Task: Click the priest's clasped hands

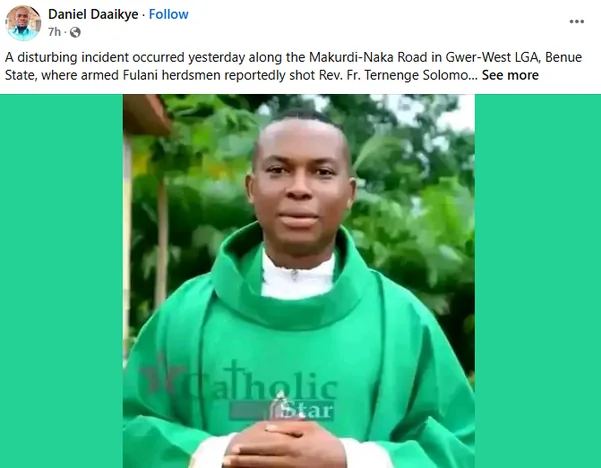Action: pyautogui.click(x=284, y=445)
